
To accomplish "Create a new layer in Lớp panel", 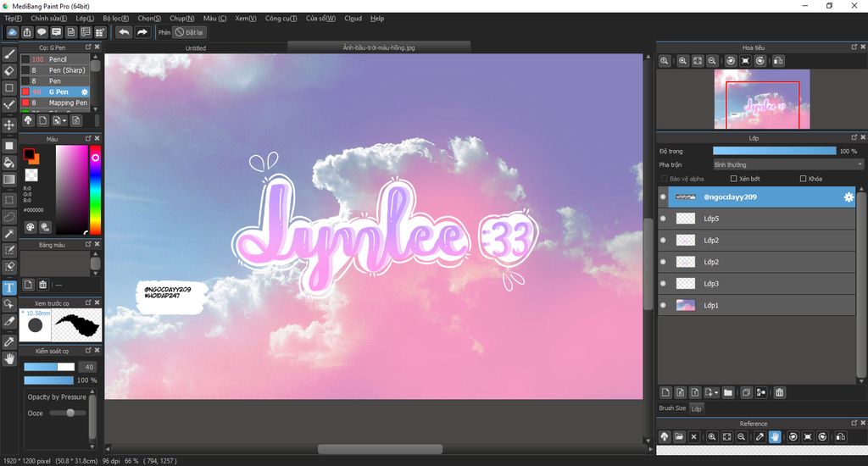I will pos(665,392).
